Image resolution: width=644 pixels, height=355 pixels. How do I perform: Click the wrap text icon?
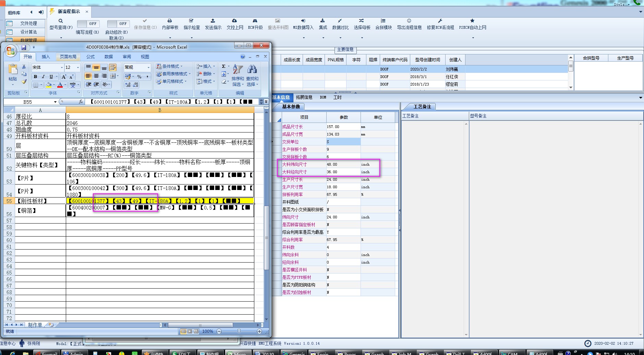(113, 67)
